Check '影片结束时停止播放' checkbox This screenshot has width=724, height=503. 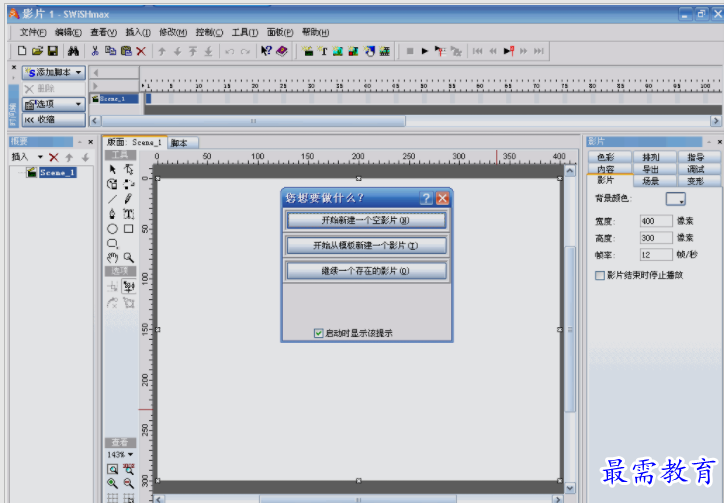[600, 275]
